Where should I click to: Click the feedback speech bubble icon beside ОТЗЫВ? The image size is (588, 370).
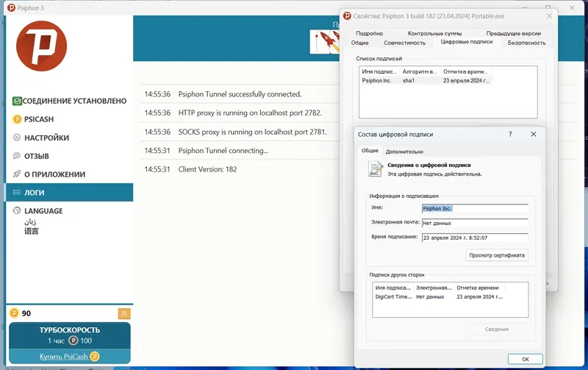point(17,156)
